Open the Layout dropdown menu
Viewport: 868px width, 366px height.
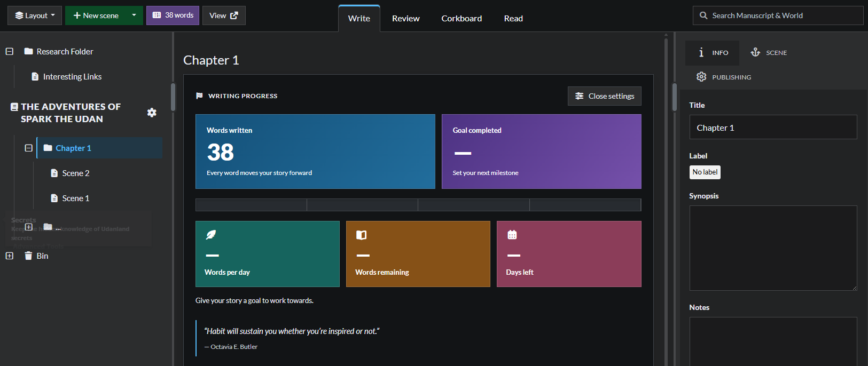click(x=35, y=15)
